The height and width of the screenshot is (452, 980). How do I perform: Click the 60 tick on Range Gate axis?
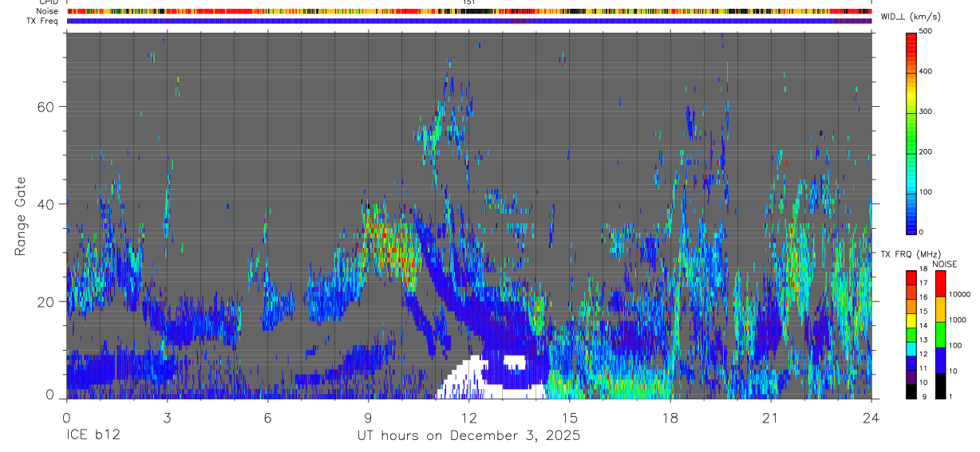(x=46, y=106)
